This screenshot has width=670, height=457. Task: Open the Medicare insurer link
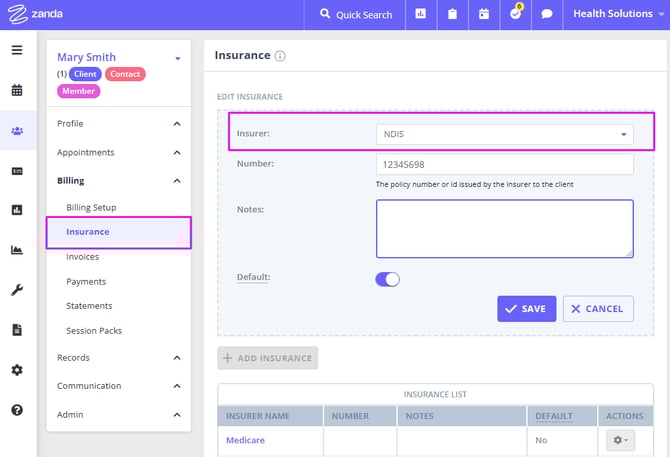[x=245, y=440]
